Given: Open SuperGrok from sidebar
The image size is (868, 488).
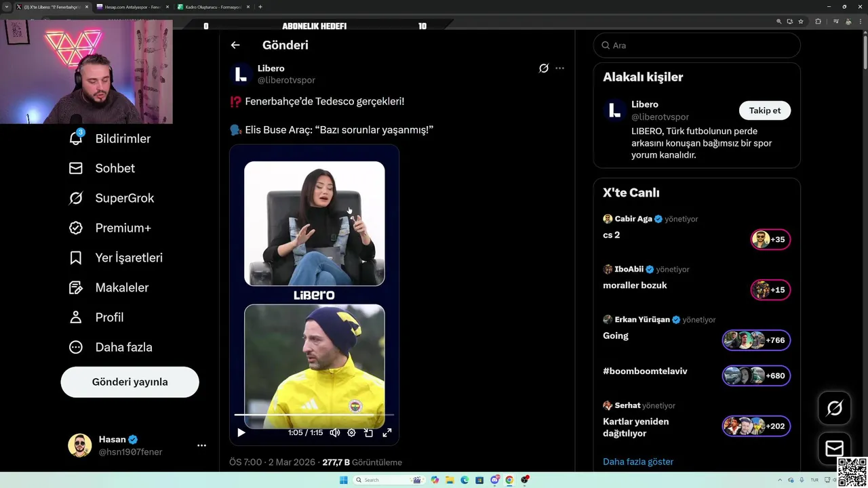Looking at the screenshot, I should [111, 198].
